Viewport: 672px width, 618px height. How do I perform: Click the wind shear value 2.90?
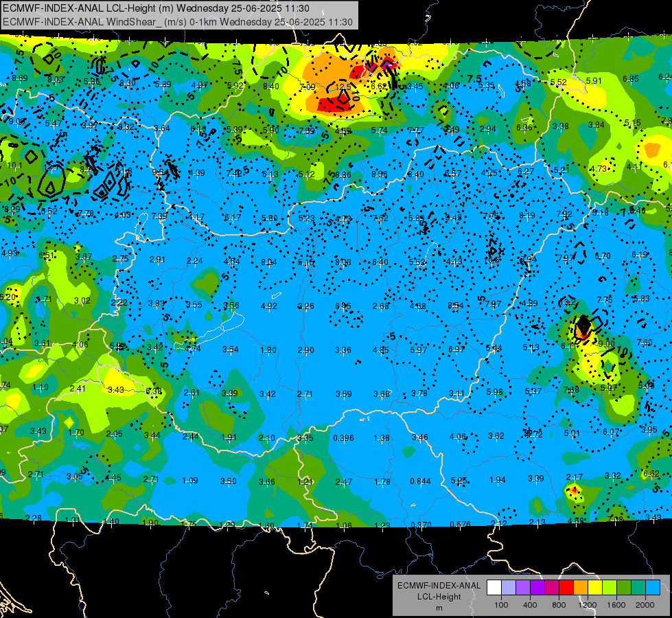(306, 350)
